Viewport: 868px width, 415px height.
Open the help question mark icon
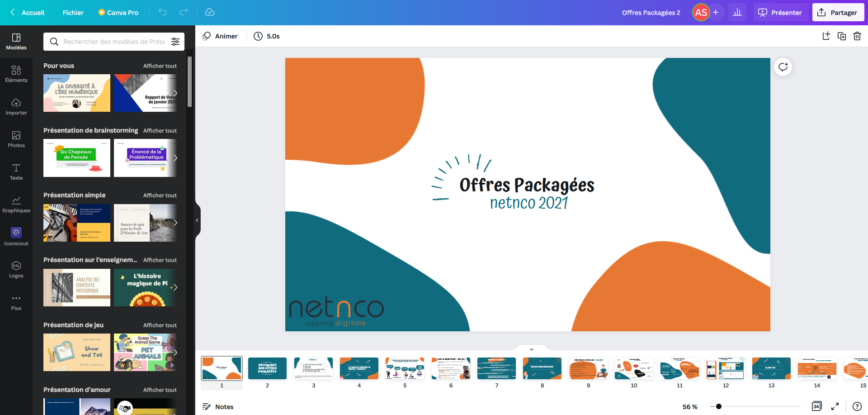point(857,406)
